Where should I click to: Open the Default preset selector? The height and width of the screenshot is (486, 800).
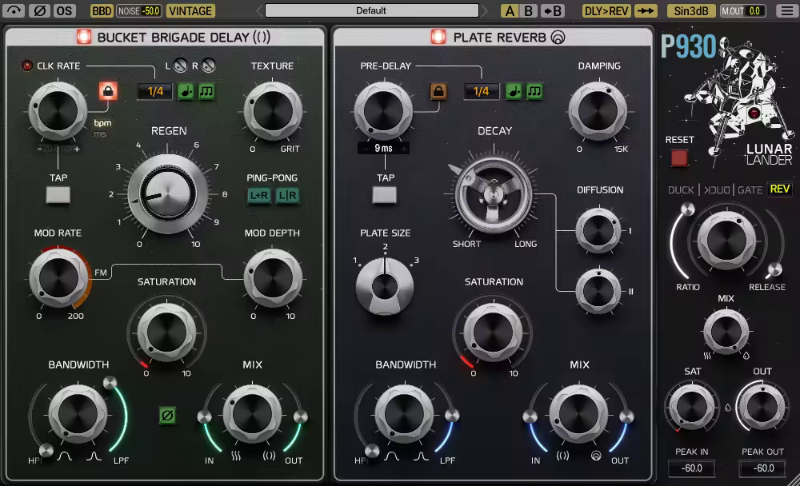[x=370, y=11]
